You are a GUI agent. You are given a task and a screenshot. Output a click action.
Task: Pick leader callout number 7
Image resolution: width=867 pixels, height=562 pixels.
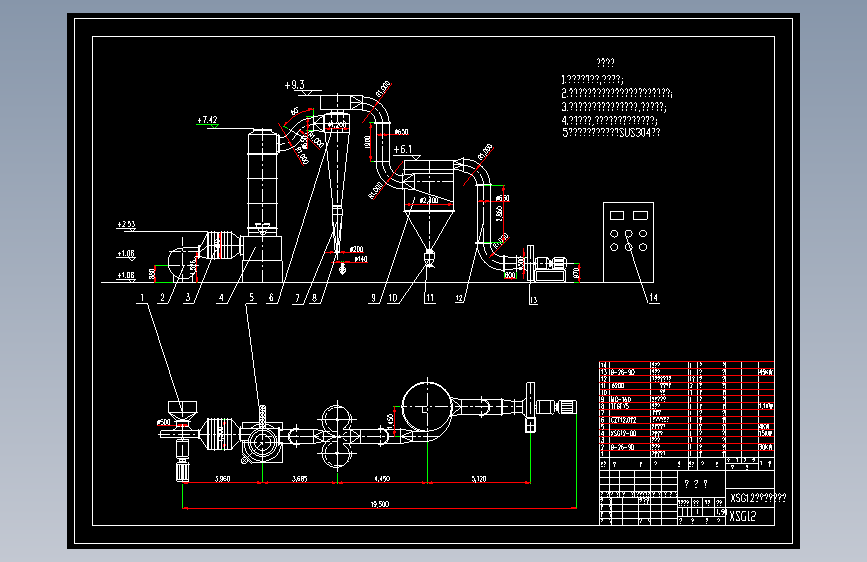tap(297, 298)
